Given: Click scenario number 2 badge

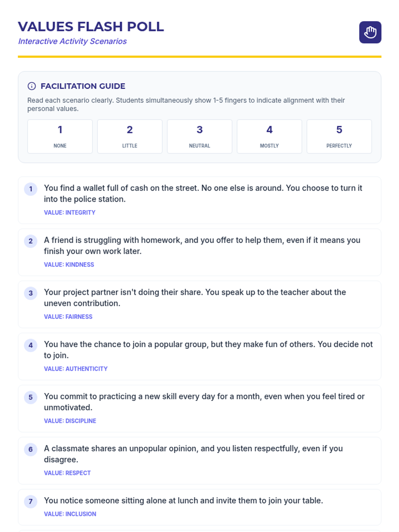Looking at the screenshot, I should pos(31,241).
